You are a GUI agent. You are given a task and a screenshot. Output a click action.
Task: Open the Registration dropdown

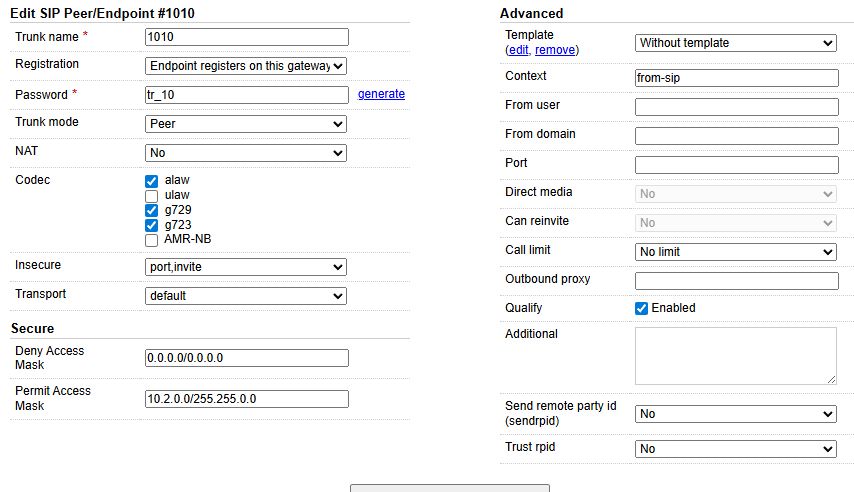246,66
